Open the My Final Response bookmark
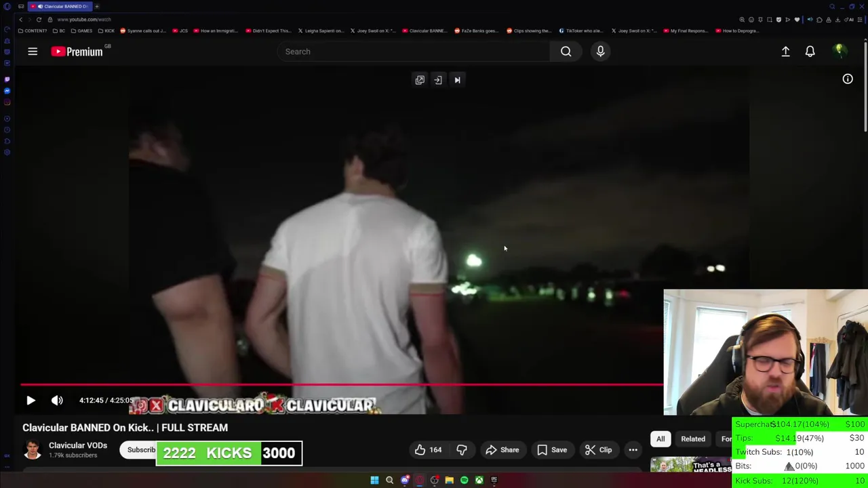The width and height of the screenshot is (868, 488). (x=686, y=30)
